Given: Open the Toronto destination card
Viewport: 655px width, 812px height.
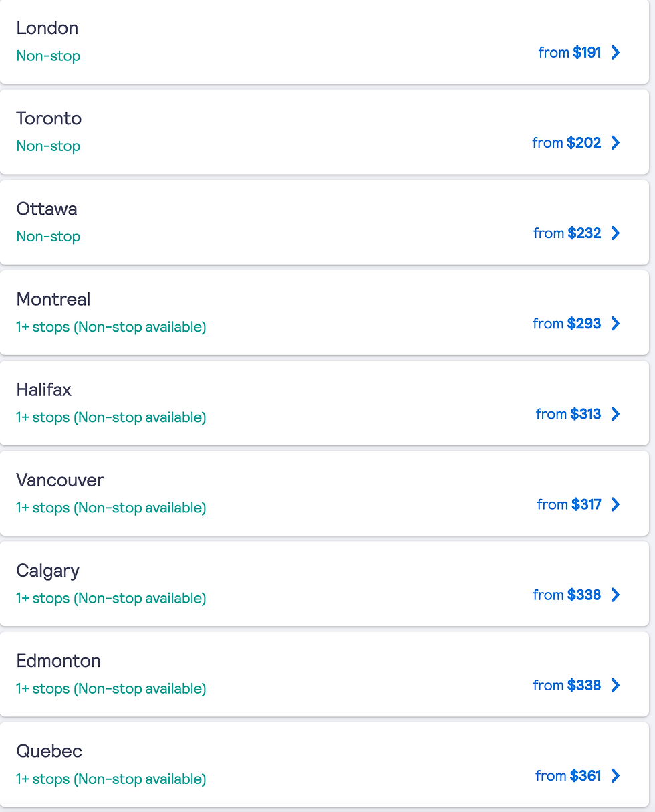Looking at the screenshot, I should (324, 132).
